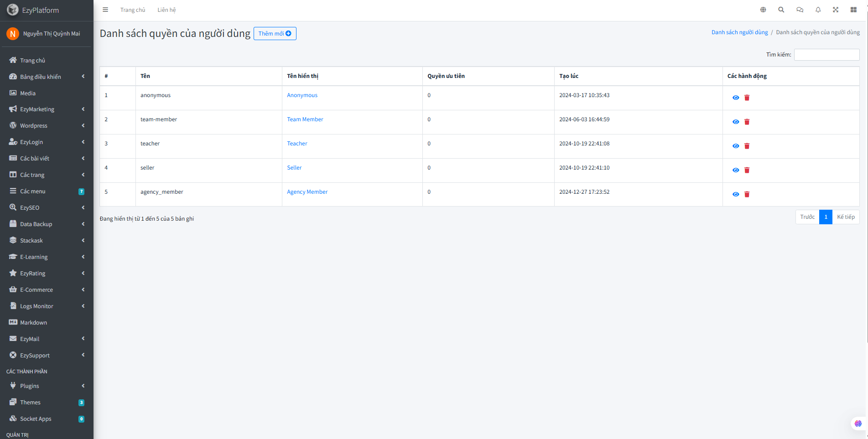Expand the EzySEO sidebar menu

(x=47, y=208)
